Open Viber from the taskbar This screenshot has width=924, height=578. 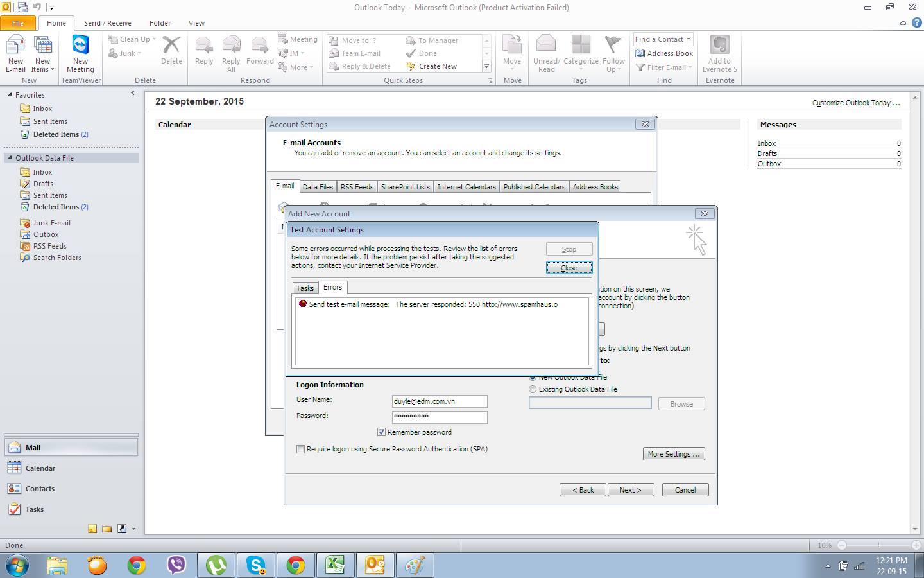coord(176,565)
